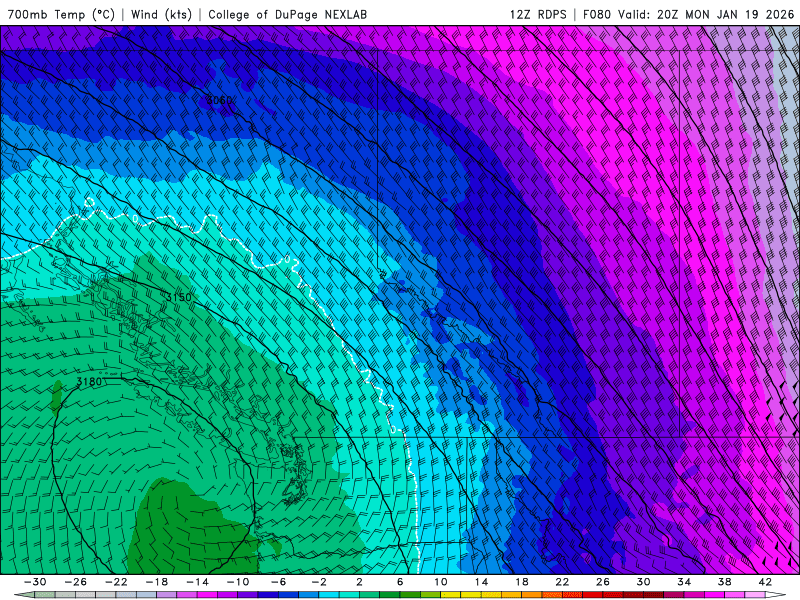The image size is (800, 600).
Task: Click the '42' colorbar scale value
Action: [x=765, y=582]
